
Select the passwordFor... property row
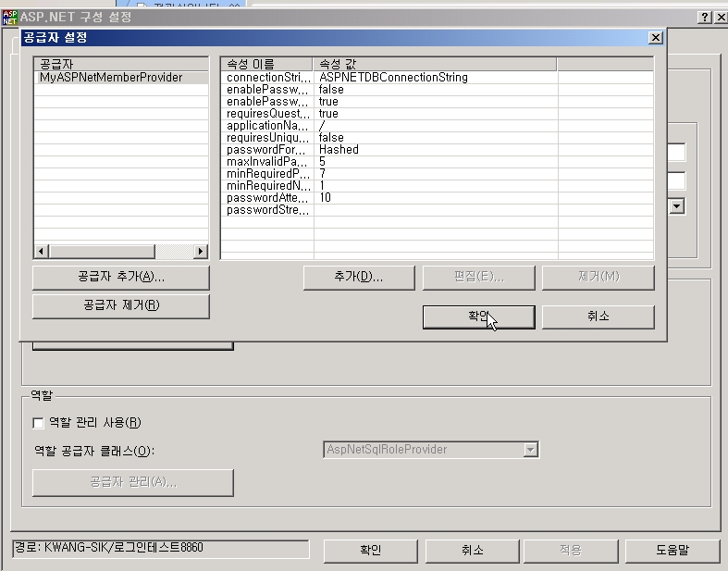437,150
